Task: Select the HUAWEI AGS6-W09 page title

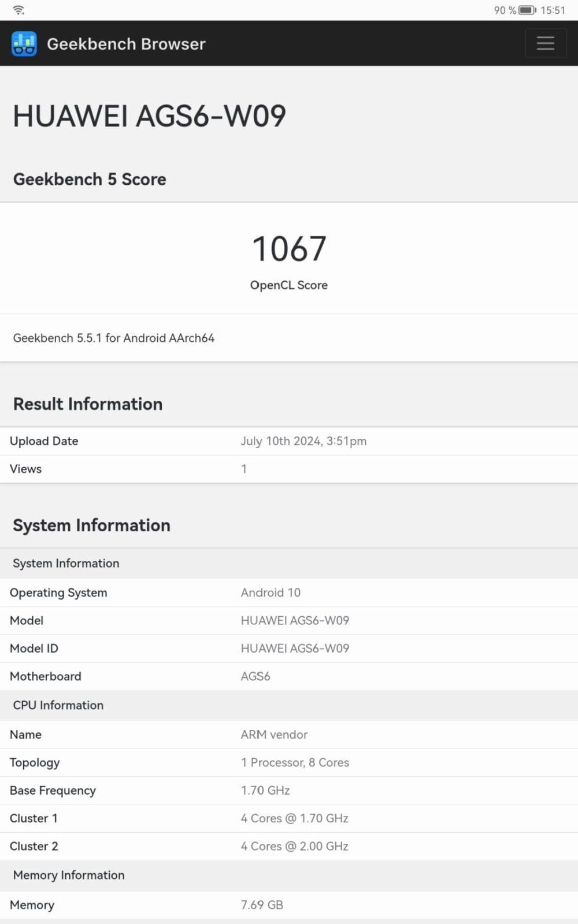Action: pos(149,116)
